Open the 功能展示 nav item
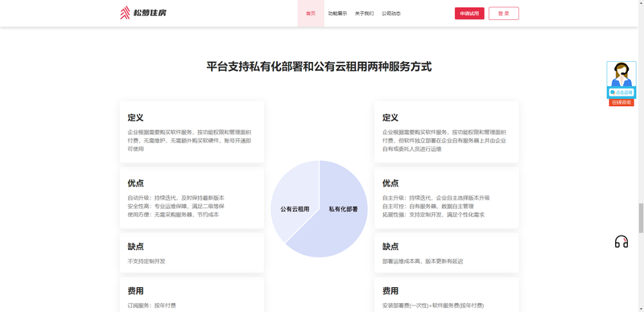644x312 pixels. click(x=337, y=14)
